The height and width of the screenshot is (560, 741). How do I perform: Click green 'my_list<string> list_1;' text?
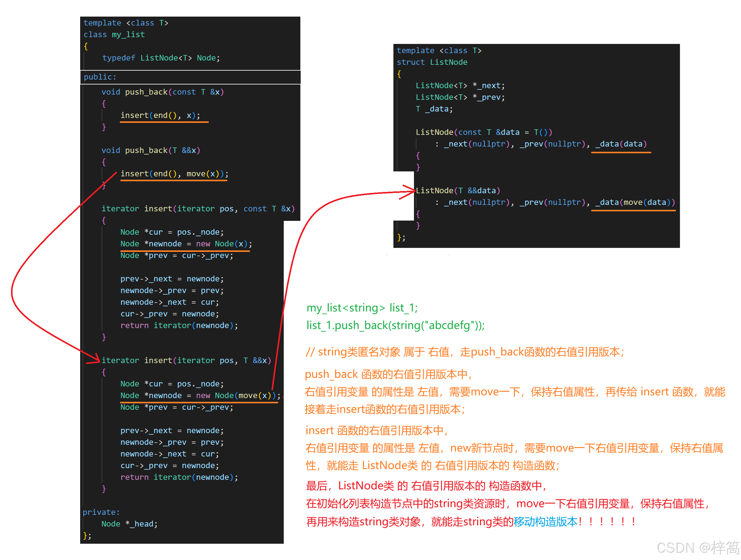[x=362, y=308]
